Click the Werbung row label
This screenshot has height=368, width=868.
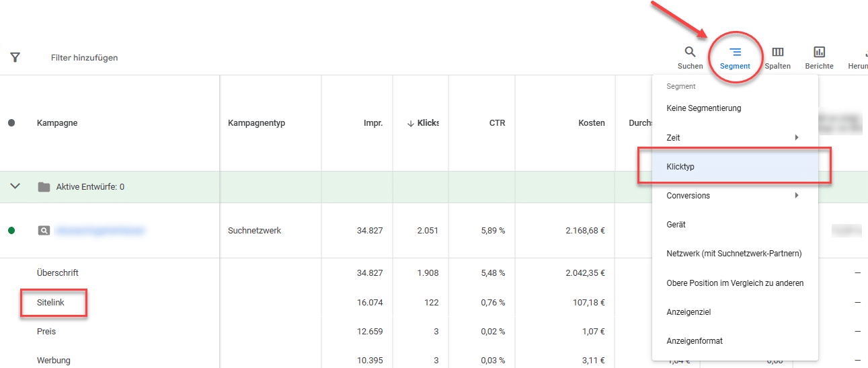[54, 361]
